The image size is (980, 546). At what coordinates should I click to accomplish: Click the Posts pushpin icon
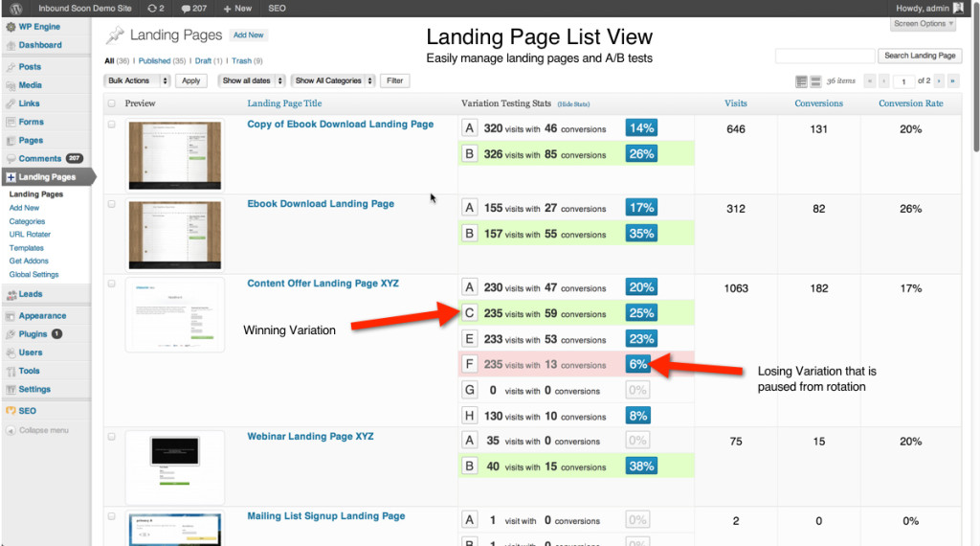tap(11, 67)
